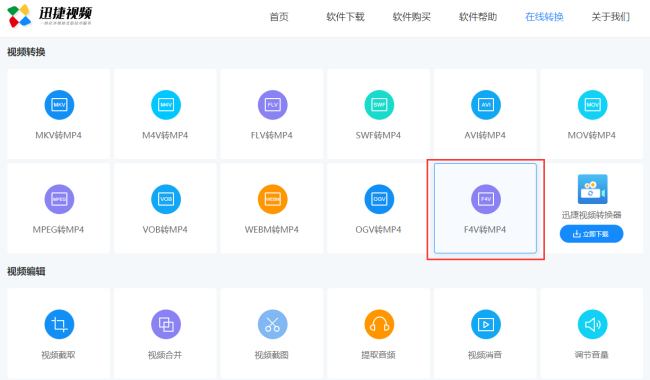Open the 提取音频 headphone icon

(x=379, y=324)
